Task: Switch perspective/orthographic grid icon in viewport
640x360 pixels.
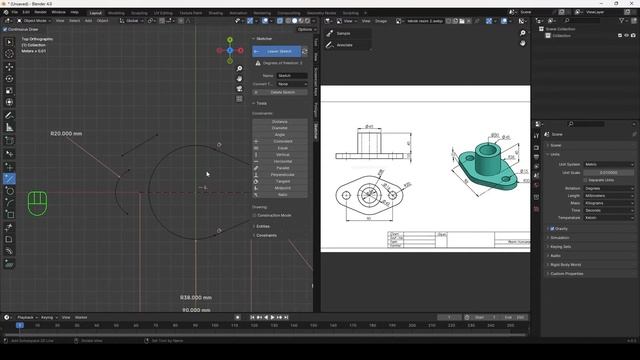Action: [239, 99]
